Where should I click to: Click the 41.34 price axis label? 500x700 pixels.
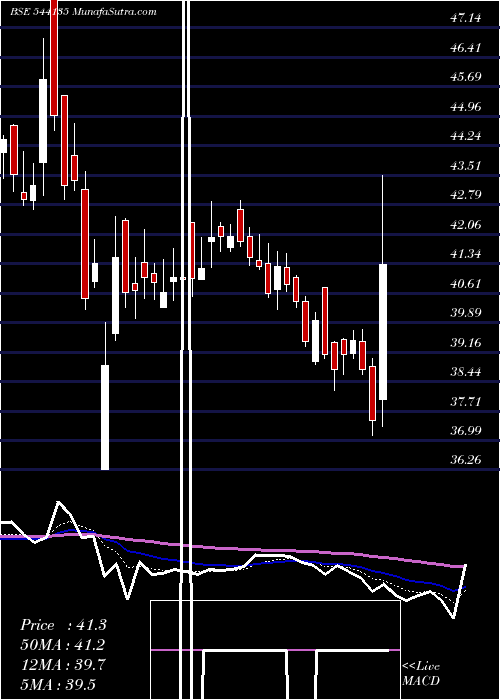click(x=466, y=254)
